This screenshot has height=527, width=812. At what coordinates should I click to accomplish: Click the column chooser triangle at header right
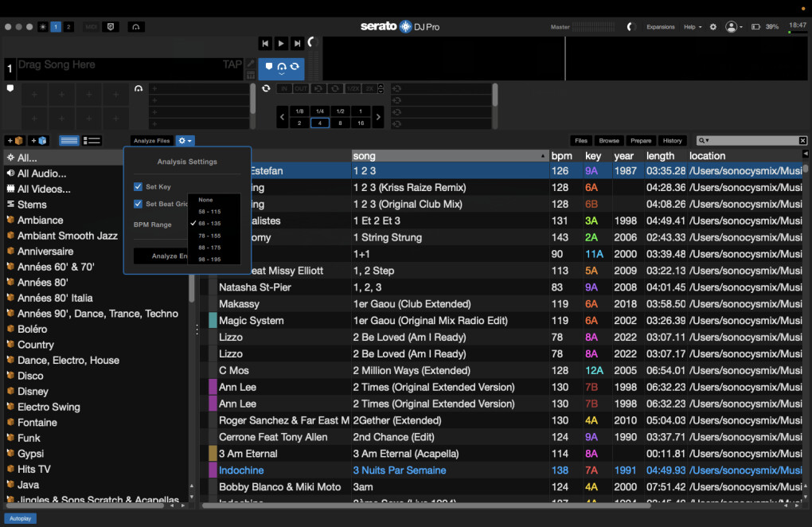tap(806, 154)
